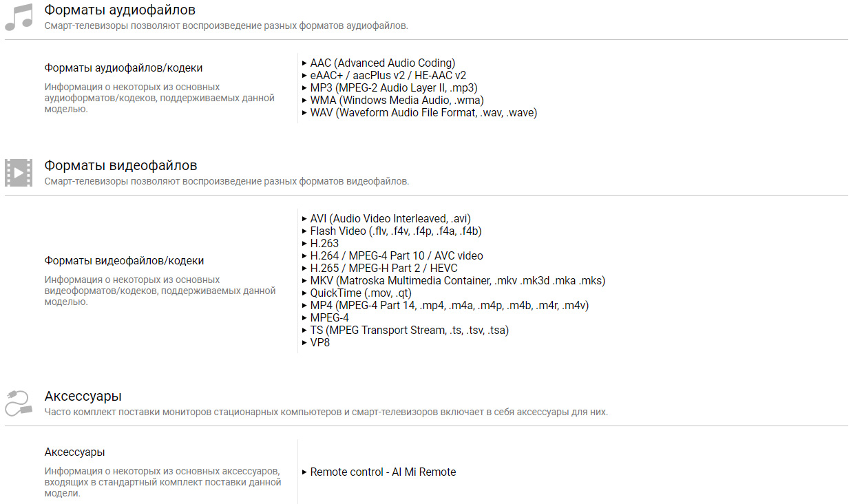
Task: Click the Flash Video formats entry
Action: click(395, 231)
